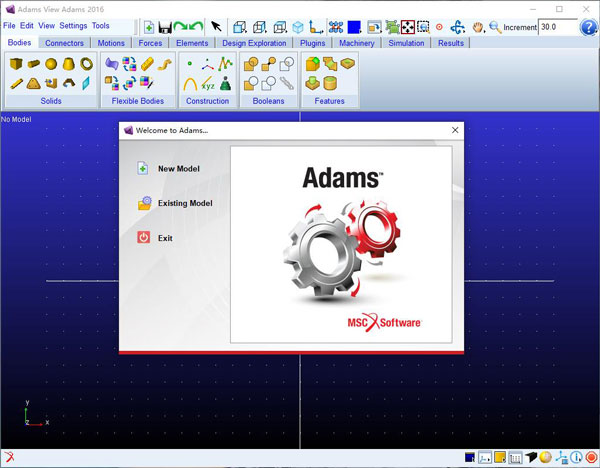Select the construction Marker tool

(x=208, y=64)
